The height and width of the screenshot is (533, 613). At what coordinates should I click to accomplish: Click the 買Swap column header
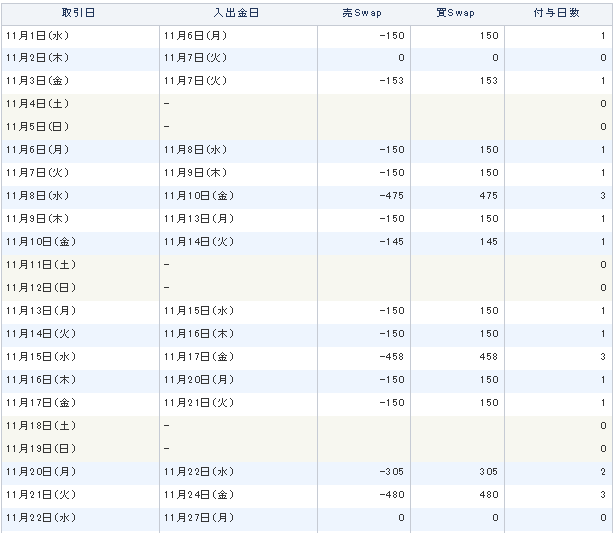pyautogui.click(x=457, y=14)
